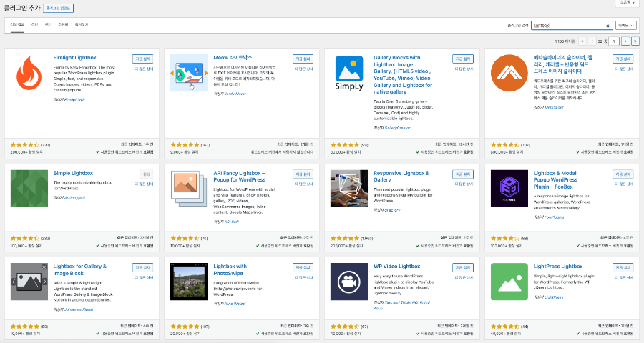Switch to the 추천 tab
The width and height of the screenshot is (644, 343).
[x=35, y=24]
